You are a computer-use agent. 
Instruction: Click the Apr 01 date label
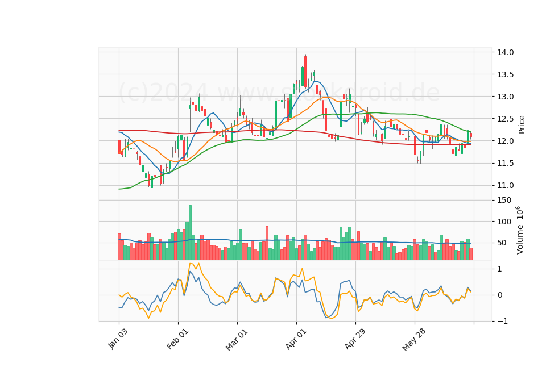pyautogui.click(x=296, y=339)
